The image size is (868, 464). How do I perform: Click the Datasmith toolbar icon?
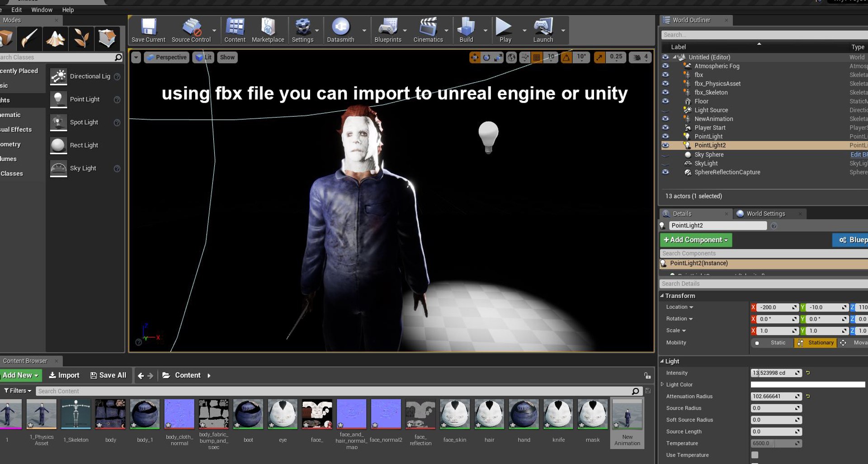(x=340, y=30)
